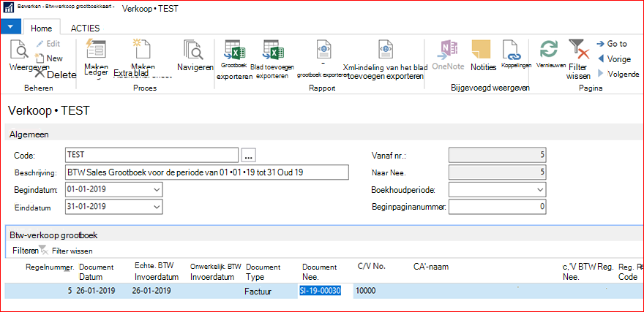This screenshot has height=312, width=644.
Task: Click Blad toevoegen exporteren icon
Action: (274, 51)
